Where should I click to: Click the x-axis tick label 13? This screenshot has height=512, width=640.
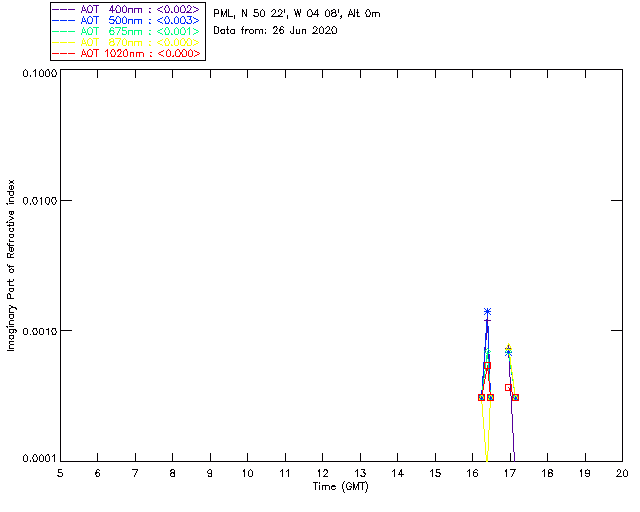pos(360,473)
